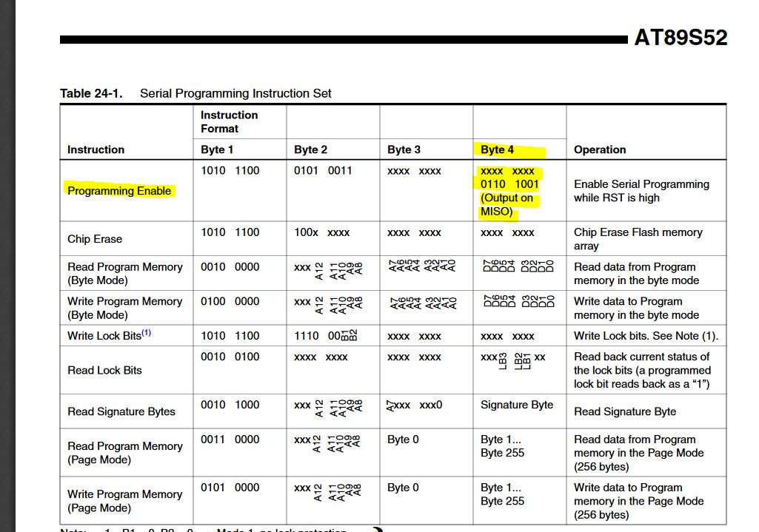Click 'Write Program Memory (Byte Mode)' instruction
Screen dimensions: 759x532
[x=125, y=308]
